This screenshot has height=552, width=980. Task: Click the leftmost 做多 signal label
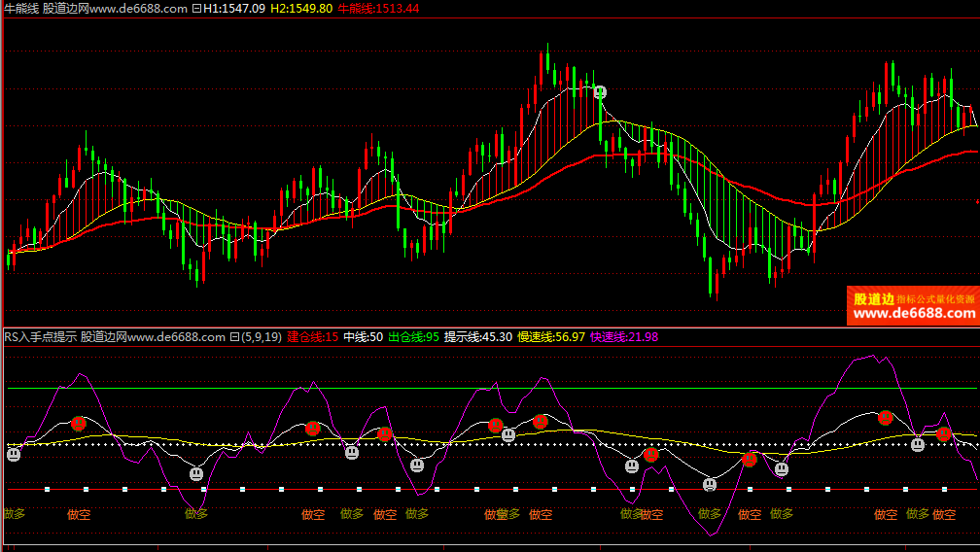click(15, 513)
